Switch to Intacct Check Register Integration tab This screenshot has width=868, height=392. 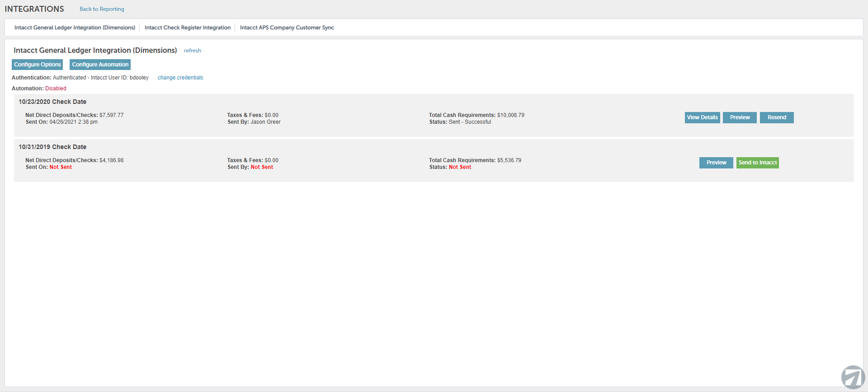tap(187, 28)
